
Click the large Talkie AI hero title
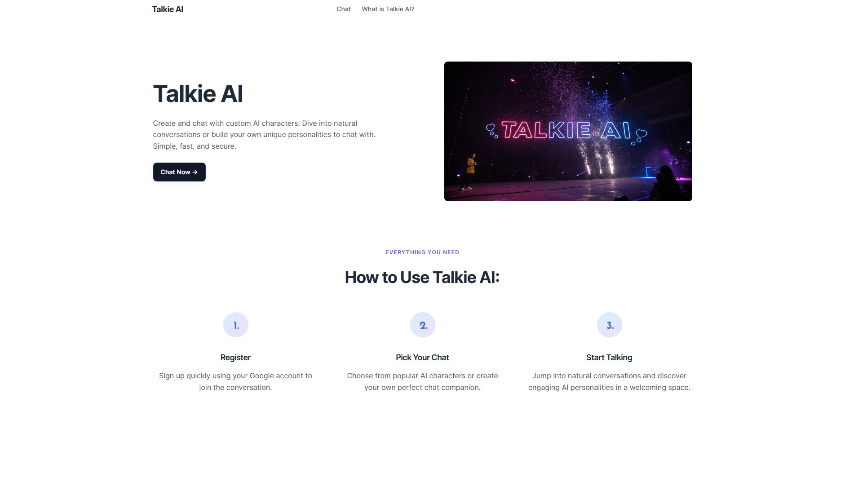198,94
